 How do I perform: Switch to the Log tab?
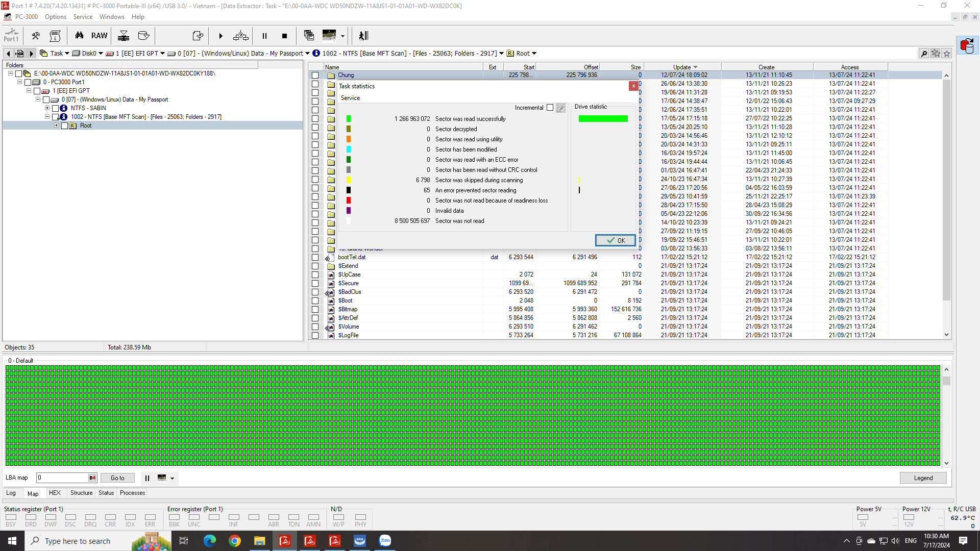tap(11, 493)
